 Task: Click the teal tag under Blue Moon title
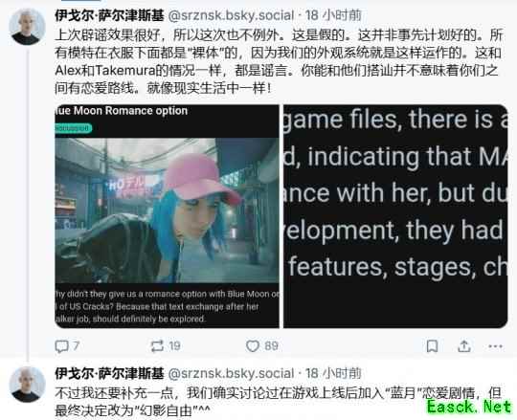click(x=73, y=128)
